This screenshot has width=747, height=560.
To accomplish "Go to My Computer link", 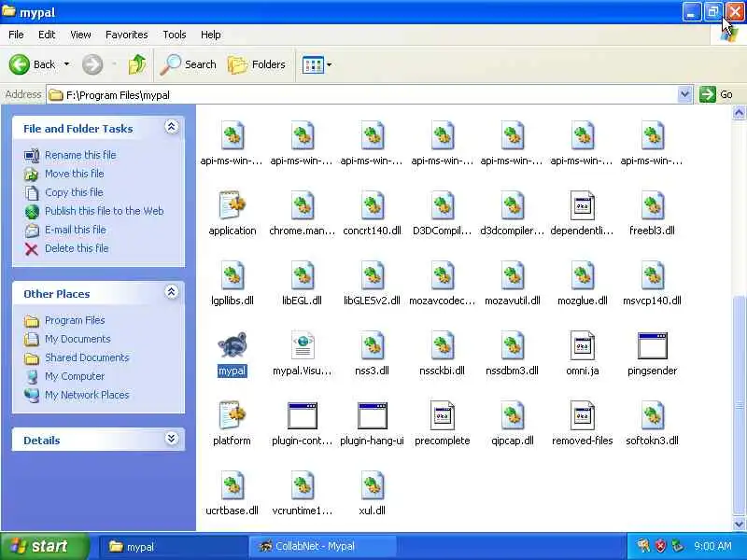I will (75, 376).
